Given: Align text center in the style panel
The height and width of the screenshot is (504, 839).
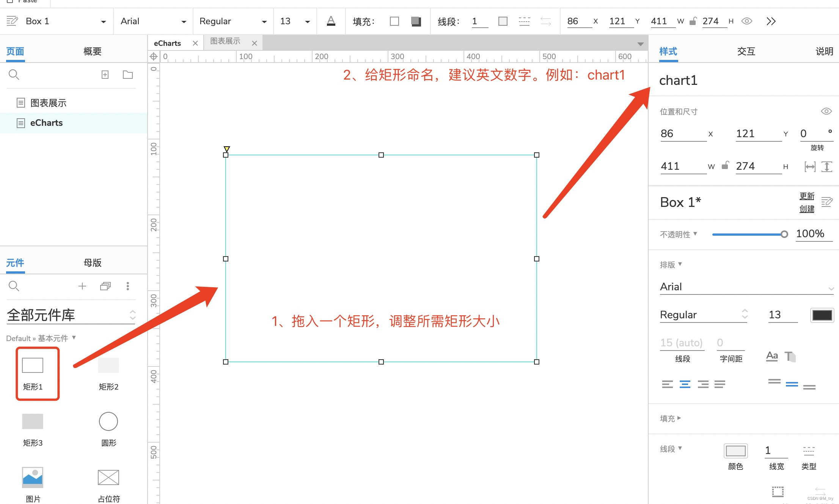Looking at the screenshot, I should [x=685, y=385].
